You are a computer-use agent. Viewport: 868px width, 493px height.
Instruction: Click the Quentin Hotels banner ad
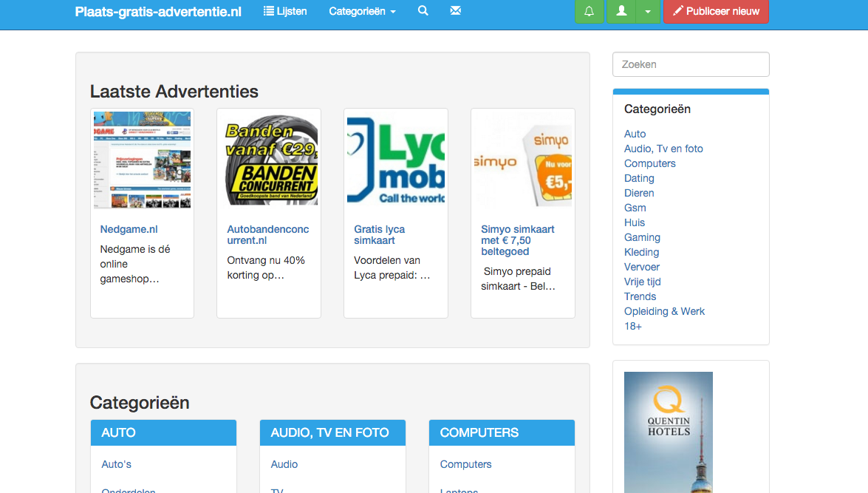[x=669, y=432]
